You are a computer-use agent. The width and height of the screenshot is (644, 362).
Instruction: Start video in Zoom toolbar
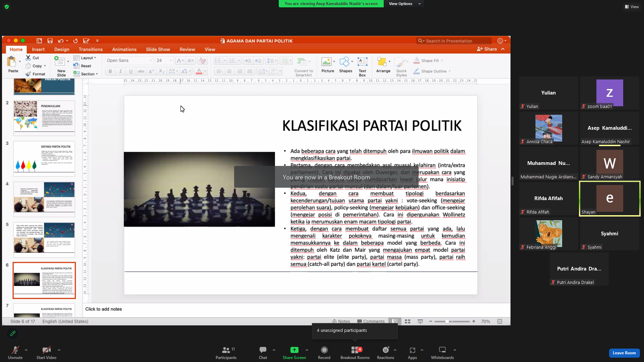pyautogui.click(x=46, y=353)
